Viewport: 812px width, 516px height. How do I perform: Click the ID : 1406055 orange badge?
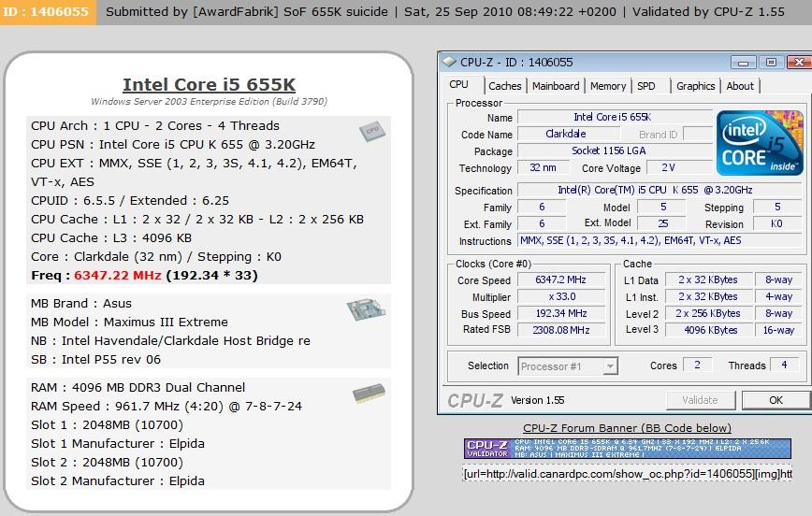click(48, 12)
